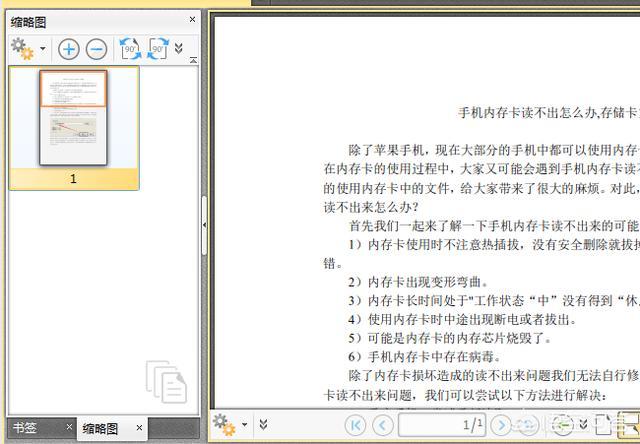Select page 1 thumbnail
Image resolution: width=640 pixels, height=444 pixels.
pos(73,118)
